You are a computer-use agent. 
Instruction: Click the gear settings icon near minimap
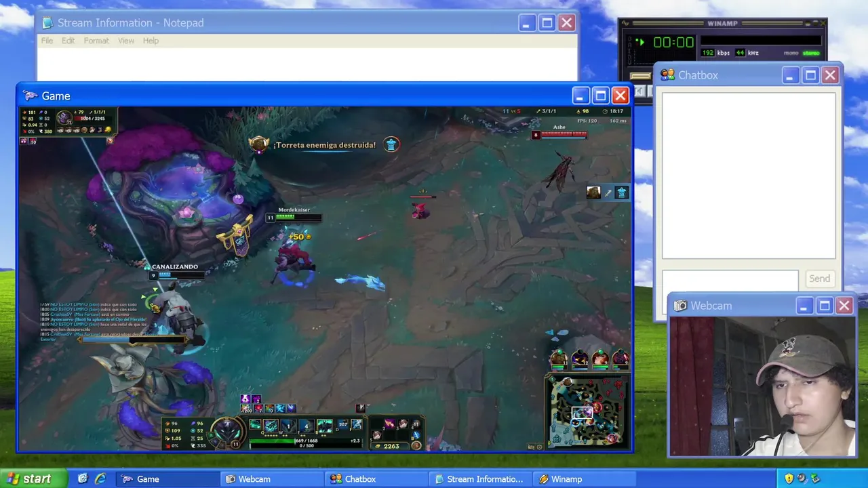pyautogui.click(x=540, y=447)
